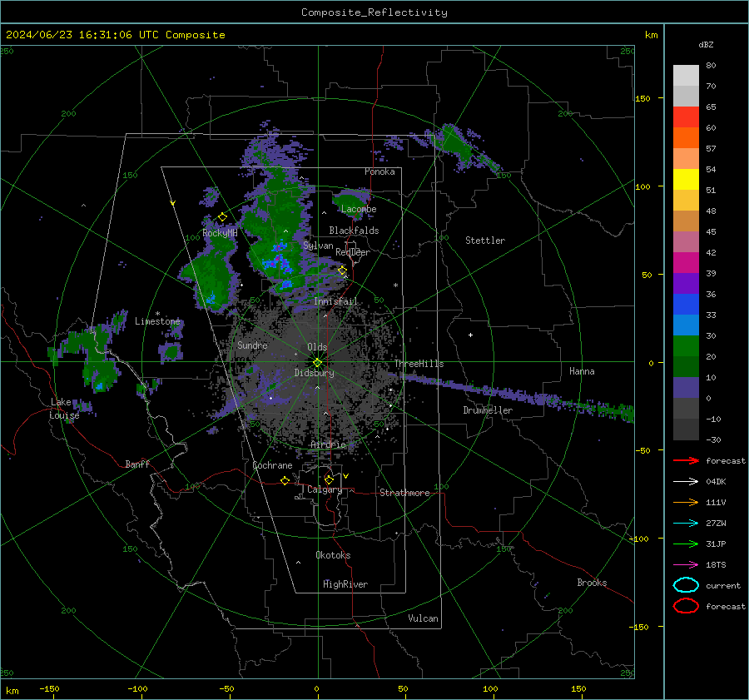Click the Drumheller label
This screenshot has width=749, height=700.
(x=488, y=410)
